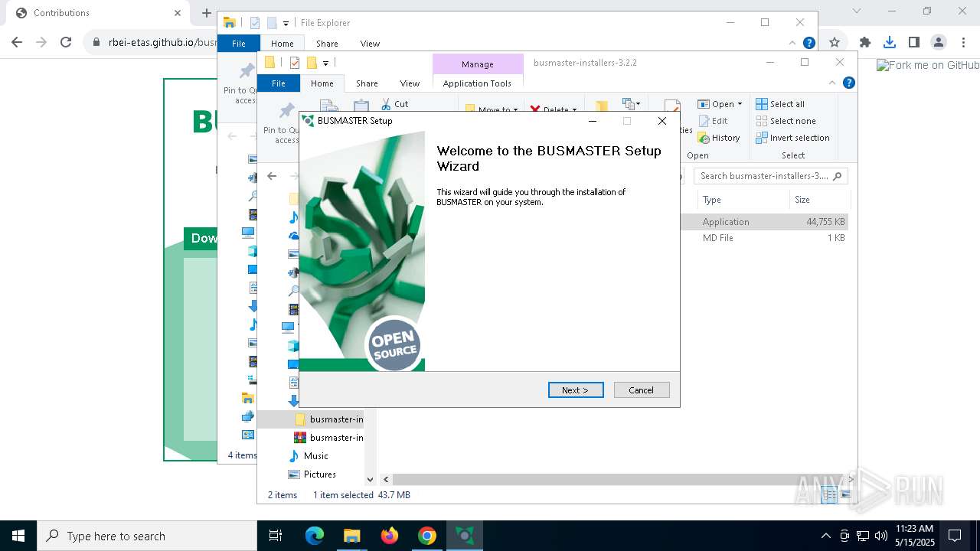Open the View tab in busmaster-installers window
Screen dimensions: 980x551
click(410, 83)
